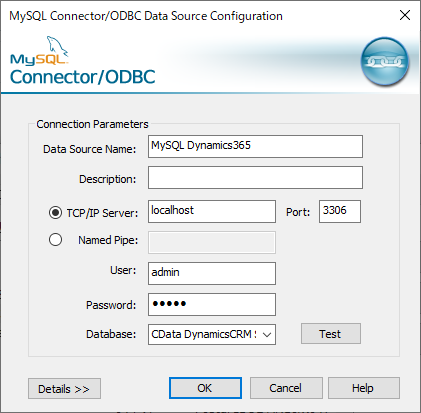Image resolution: width=421 pixels, height=413 pixels.
Task: Click the Description label
Action: point(108,179)
